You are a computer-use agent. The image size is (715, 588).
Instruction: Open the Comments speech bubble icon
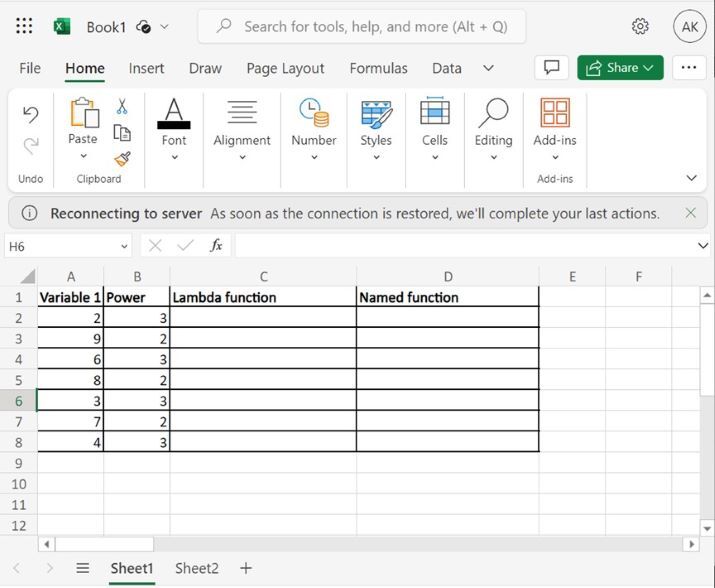(550, 68)
